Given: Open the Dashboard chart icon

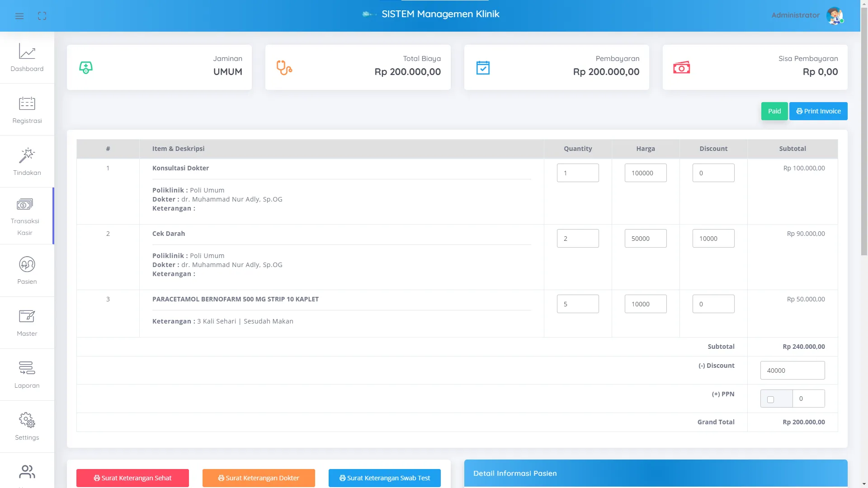Looking at the screenshot, I should click(x=27, y=51).
